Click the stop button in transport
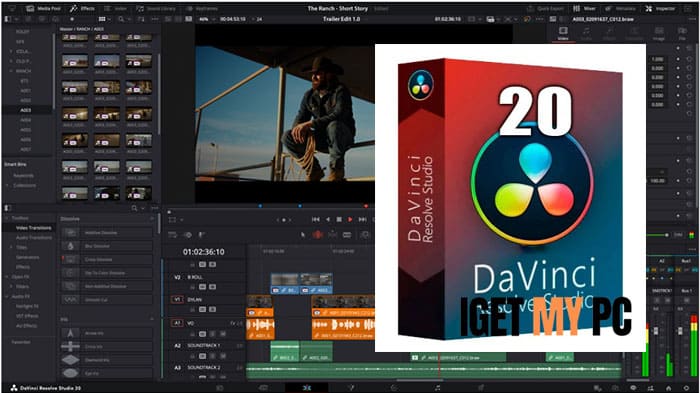This screenshot has width=700, height=393. (339, 219)
